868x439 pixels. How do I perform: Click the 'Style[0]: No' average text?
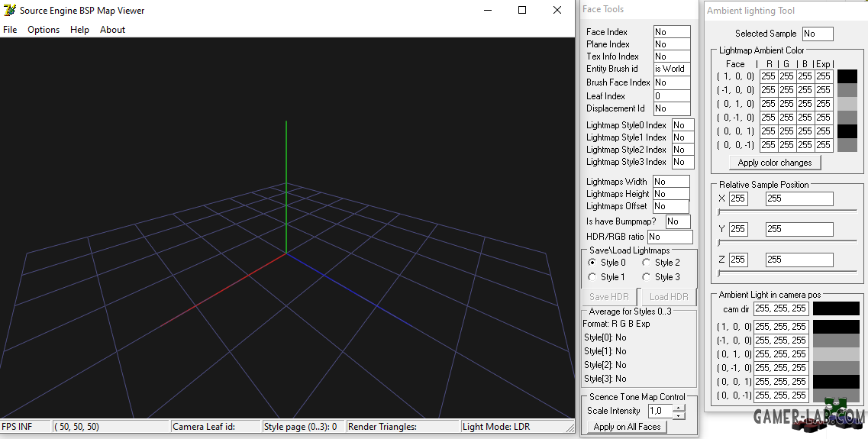click(x=605, y=337)
